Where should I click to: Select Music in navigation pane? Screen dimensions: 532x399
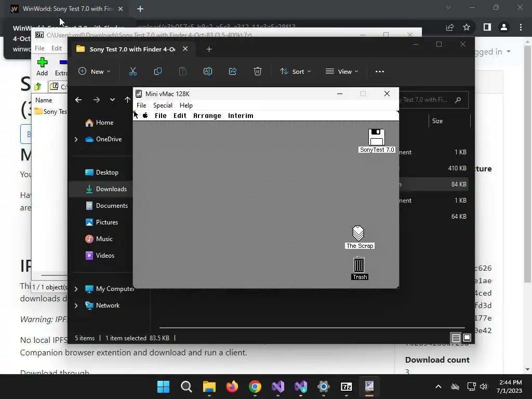pyautogui.click(x=99, y=239)
